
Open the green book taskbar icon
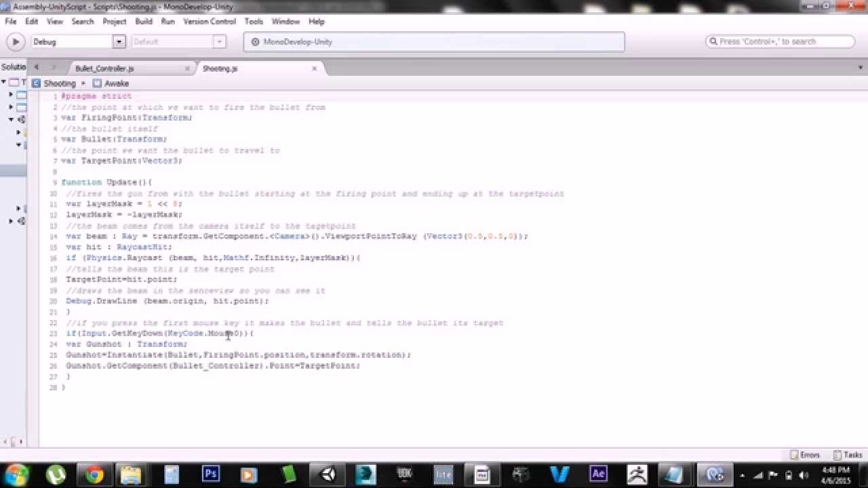pyautogui.click(x=288, y=474)
